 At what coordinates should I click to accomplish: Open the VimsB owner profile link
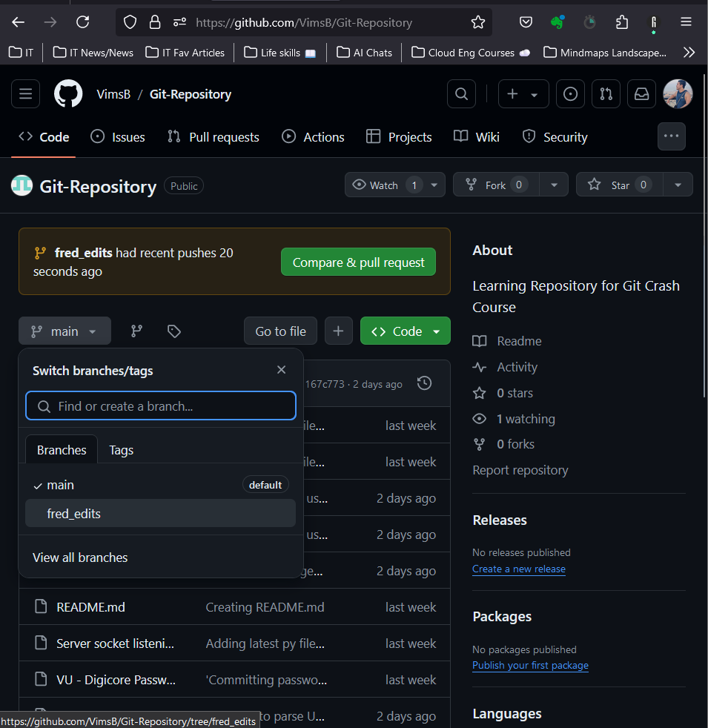pyautogui.click(x=113, y=94)
